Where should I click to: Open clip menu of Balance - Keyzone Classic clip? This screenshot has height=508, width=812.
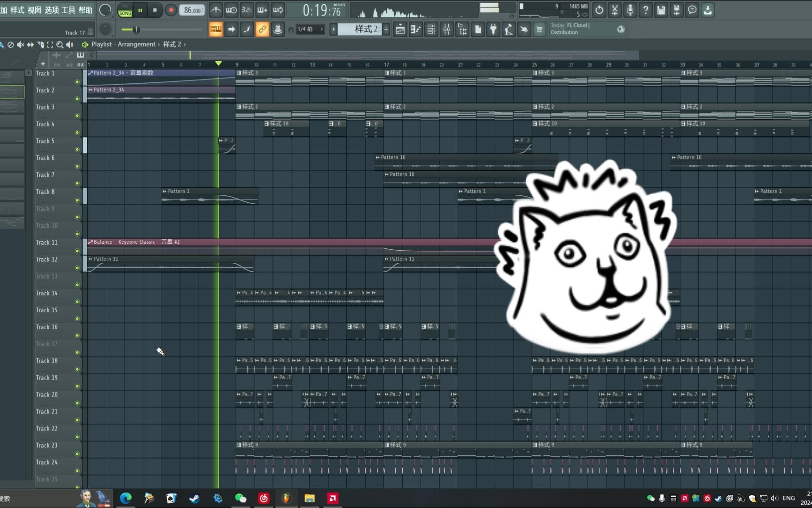coord(90,242)
